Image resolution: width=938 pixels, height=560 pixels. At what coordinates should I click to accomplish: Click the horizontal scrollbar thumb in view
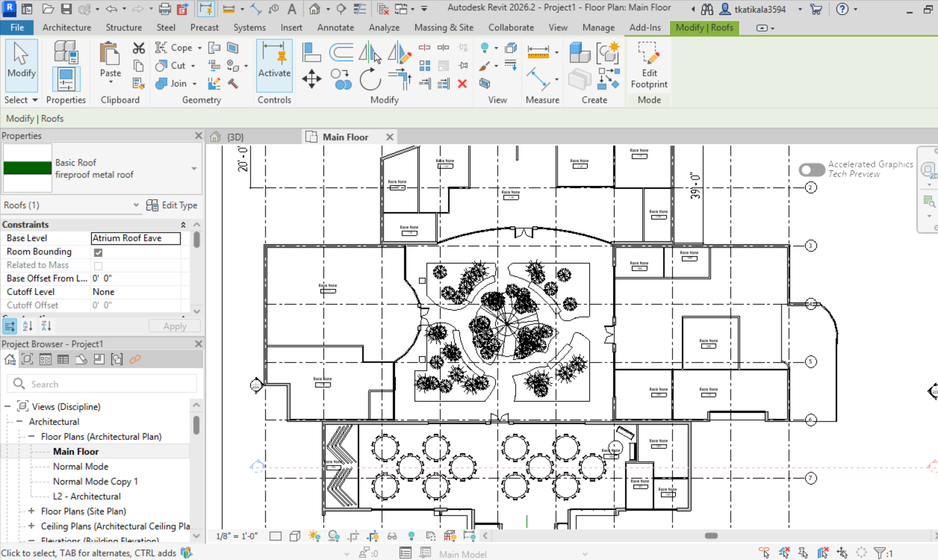711,536
